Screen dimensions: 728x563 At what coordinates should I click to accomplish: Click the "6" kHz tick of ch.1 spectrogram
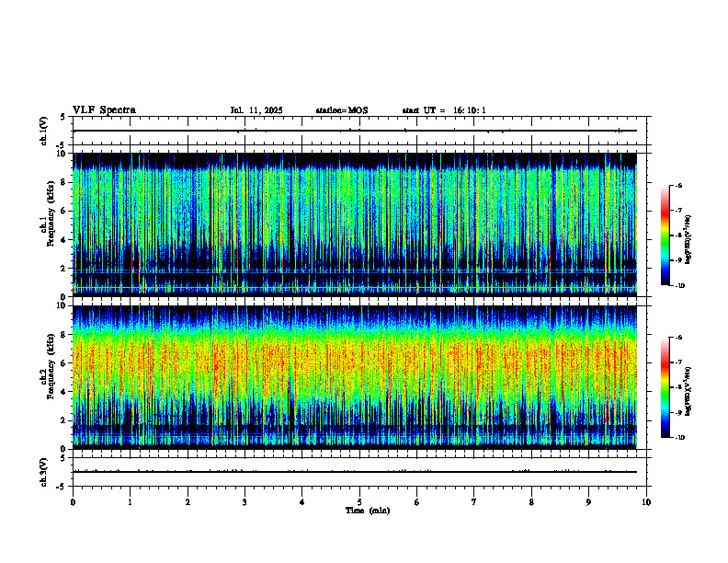pyautogui.click(x=64, y=211)
